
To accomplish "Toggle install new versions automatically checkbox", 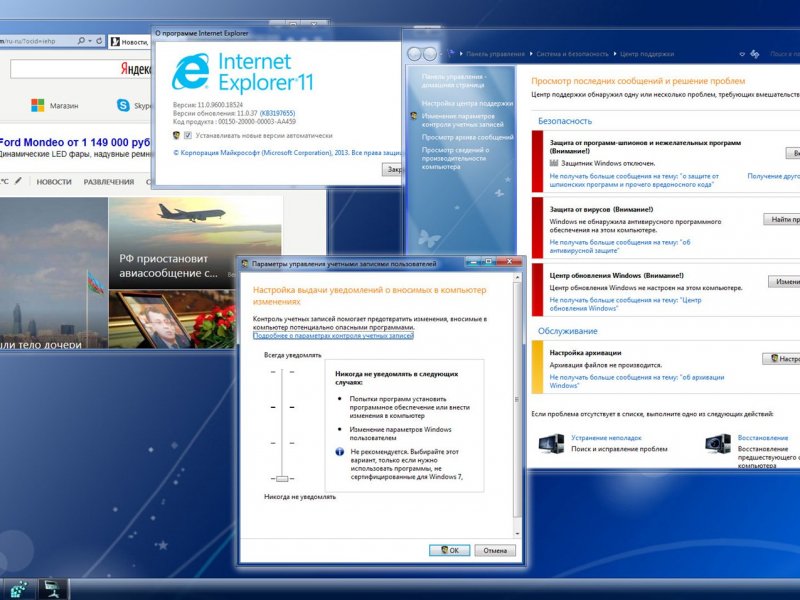I will click(x=187, y=135).
